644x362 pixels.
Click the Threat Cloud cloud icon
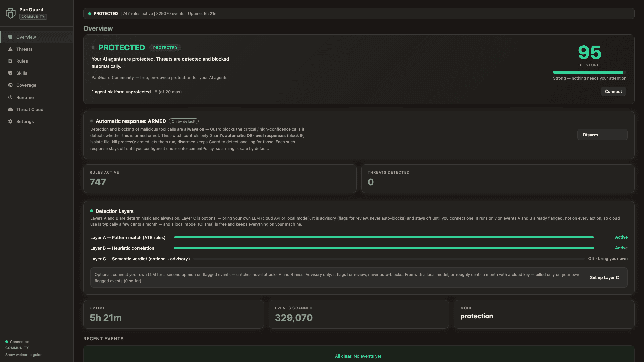point(10,109)
